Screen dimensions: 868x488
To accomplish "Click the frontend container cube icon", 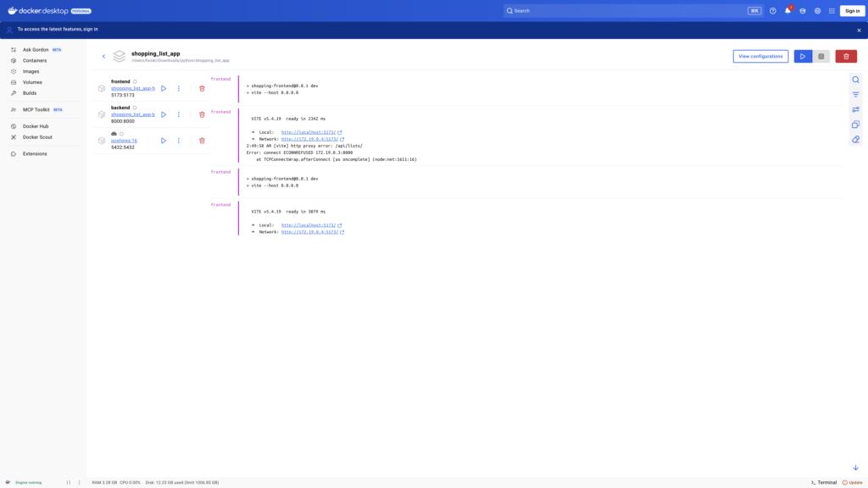I will tap(102, 88).
